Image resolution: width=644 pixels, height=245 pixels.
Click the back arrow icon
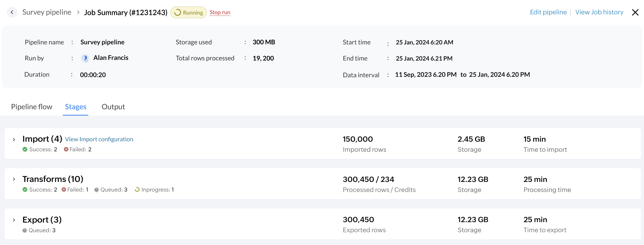12,12
